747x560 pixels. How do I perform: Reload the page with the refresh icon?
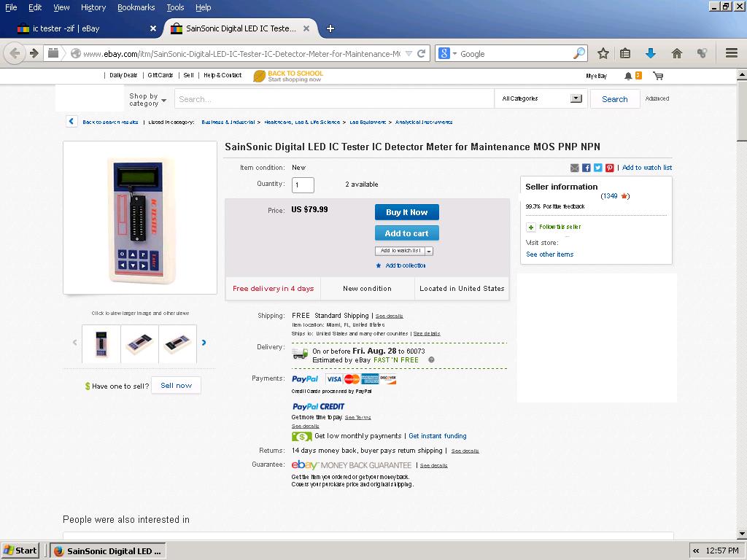tap(421, 54)
